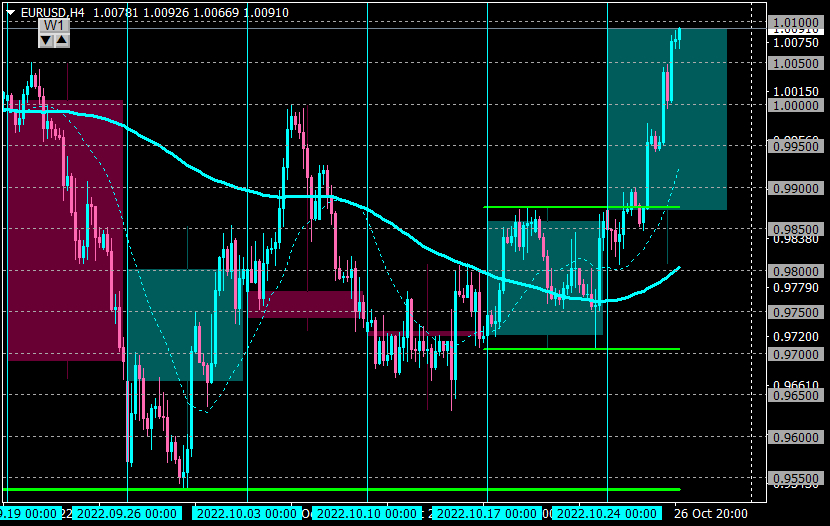Open the chart menu triangle beside EURUSD,H4
The image size is (830, 526).
click(x=10, y=12)
